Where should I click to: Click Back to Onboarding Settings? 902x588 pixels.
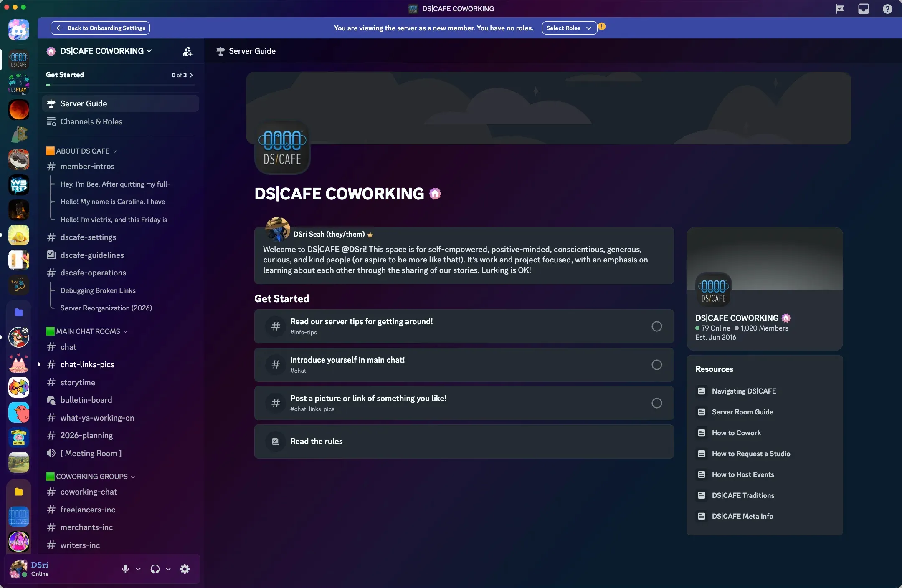(99, 28)
